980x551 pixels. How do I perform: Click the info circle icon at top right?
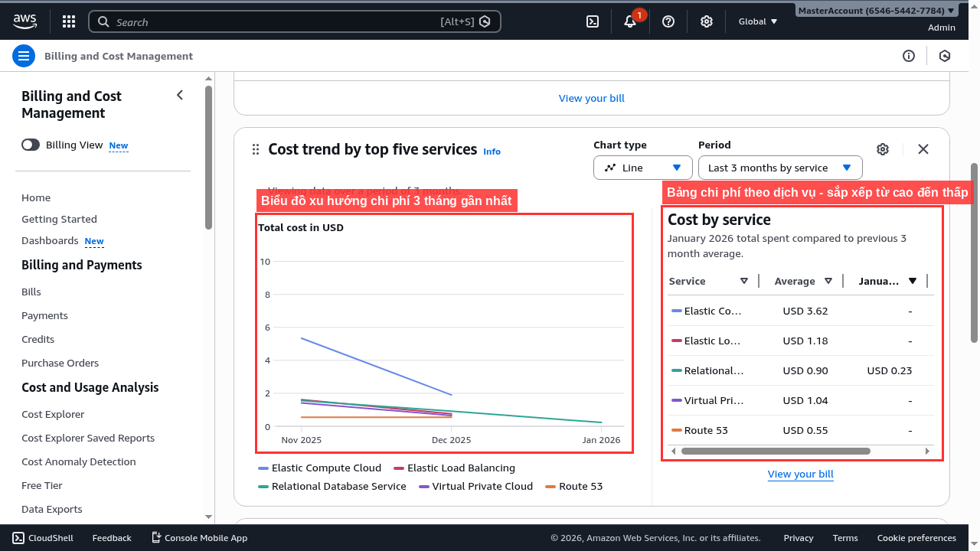coord(909,56)
